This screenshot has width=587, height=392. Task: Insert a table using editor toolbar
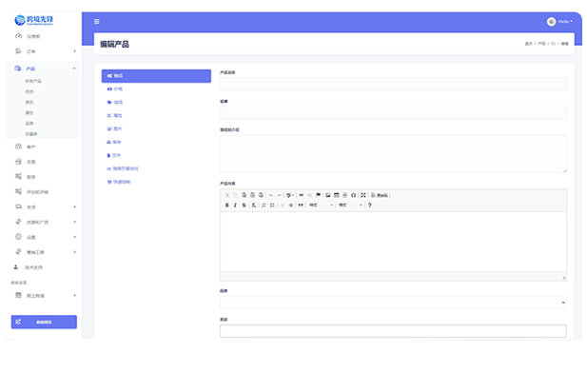[337, 195]
